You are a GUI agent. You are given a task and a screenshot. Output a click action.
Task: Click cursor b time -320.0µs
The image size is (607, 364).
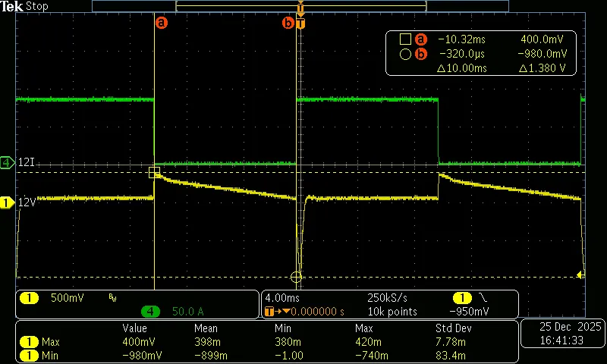(462, 54)
